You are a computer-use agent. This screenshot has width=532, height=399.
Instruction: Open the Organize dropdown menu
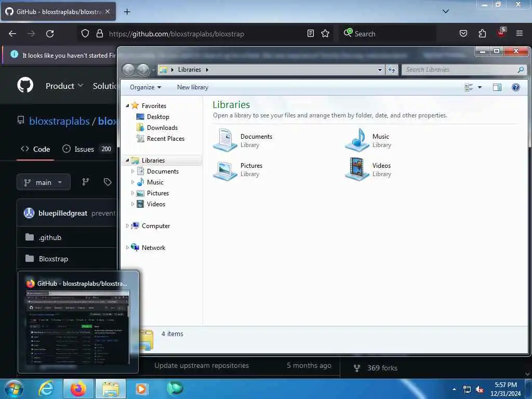pos(145,87)
